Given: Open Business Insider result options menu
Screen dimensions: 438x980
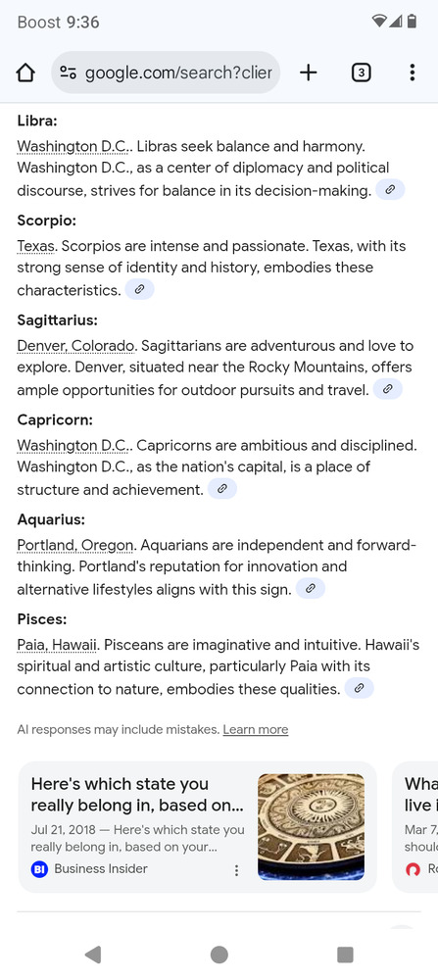Looking at the screenshot, I should pyautogui.click(x=236, y=870).
